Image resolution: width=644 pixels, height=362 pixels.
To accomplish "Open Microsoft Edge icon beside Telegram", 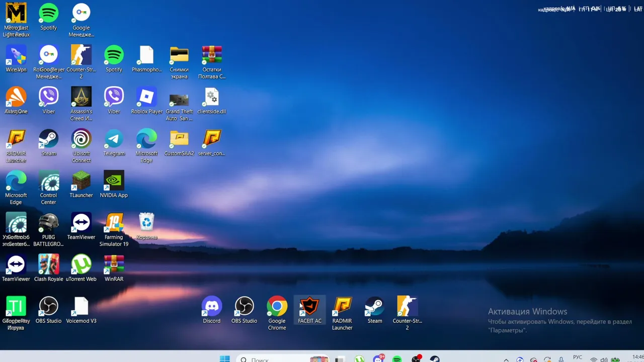I will coord(146,146).
